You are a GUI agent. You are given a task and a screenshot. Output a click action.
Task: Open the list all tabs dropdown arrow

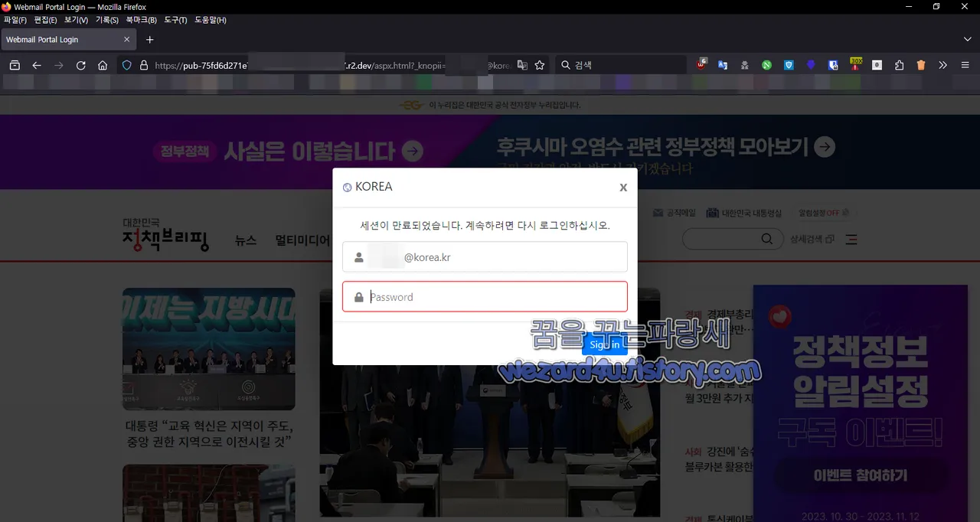click(968, 39)
